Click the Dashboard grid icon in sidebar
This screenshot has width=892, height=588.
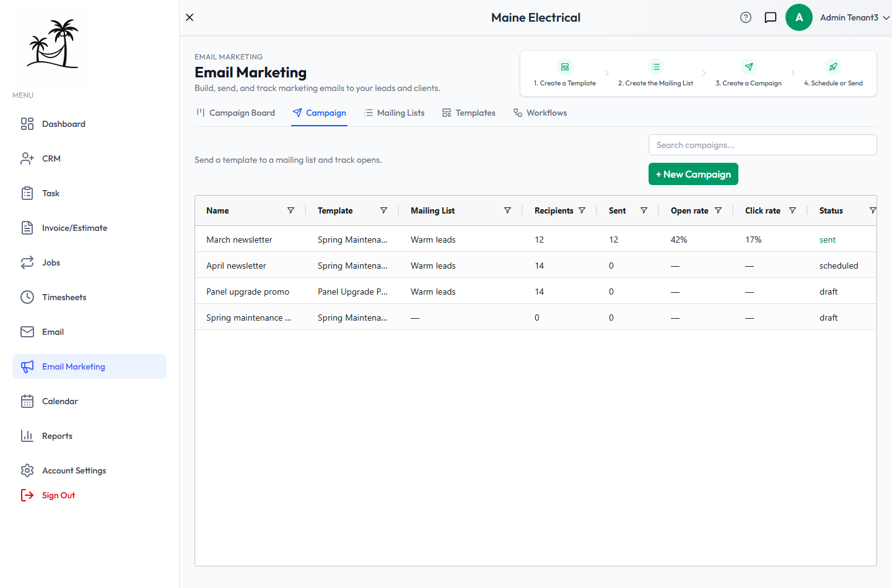pyautogui.click(x=27, y=124)
